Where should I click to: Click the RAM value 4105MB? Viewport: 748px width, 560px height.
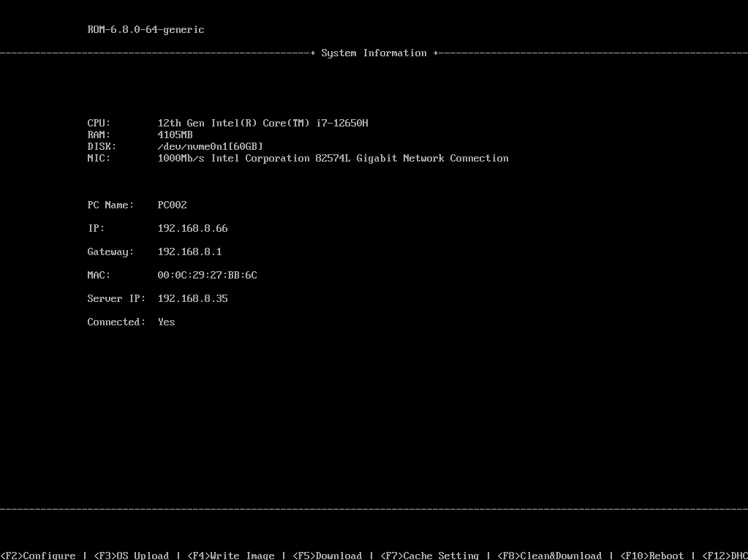point(175,135)
